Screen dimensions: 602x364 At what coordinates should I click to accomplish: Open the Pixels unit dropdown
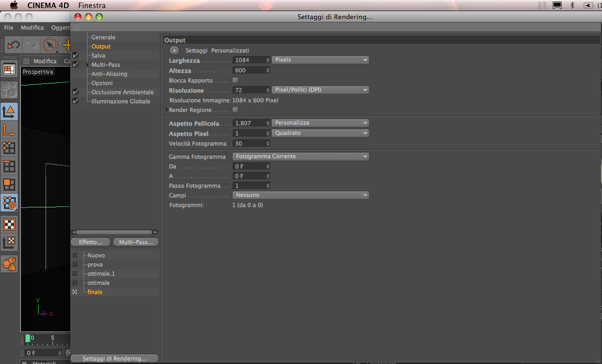[321, 60]
